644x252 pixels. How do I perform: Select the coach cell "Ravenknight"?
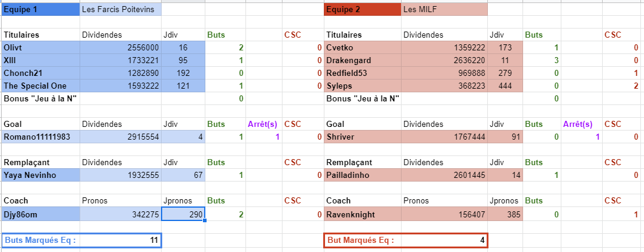[x=363, y=214]
